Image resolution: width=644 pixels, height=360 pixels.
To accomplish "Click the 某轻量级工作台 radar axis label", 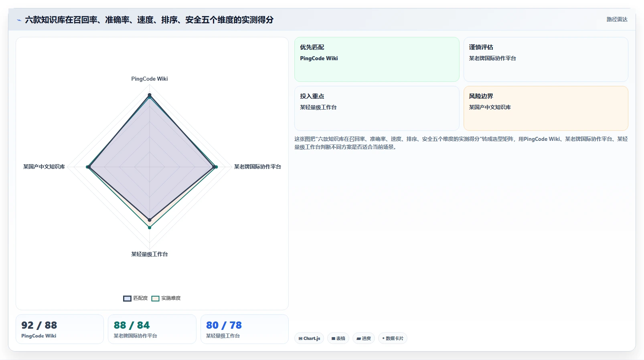I will 150,254.
